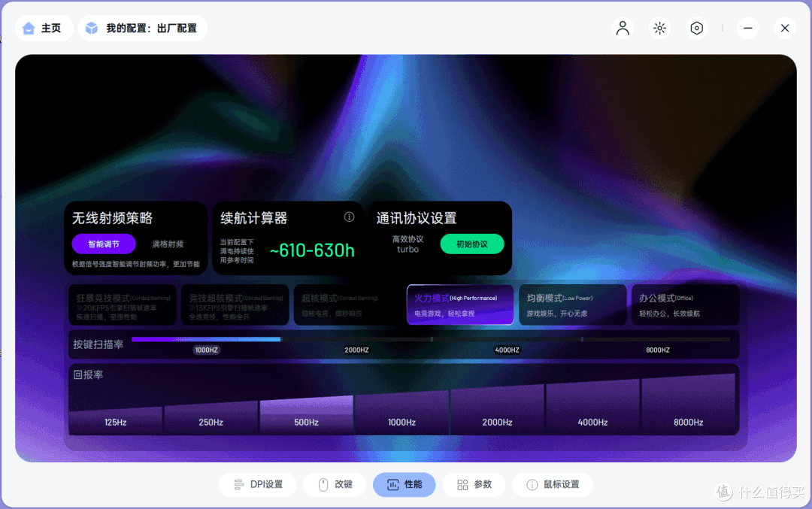Switch to the 参数 tab
Image resolution: width=812 pixels, height=509 pixels.
point(474,485)
